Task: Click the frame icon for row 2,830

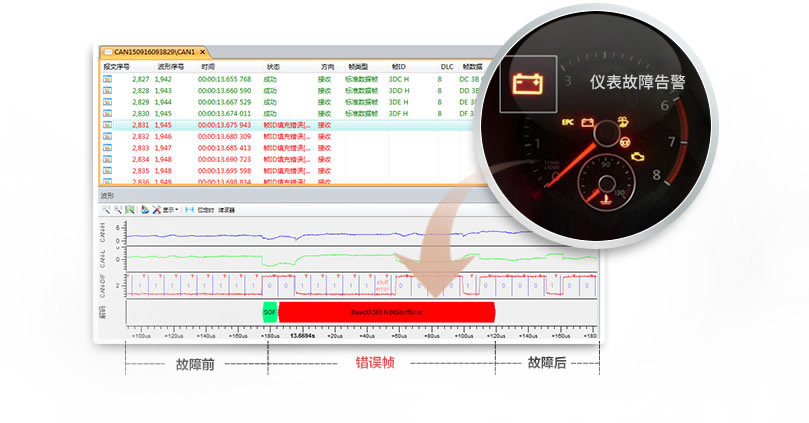Action: (x=107, y=113)
